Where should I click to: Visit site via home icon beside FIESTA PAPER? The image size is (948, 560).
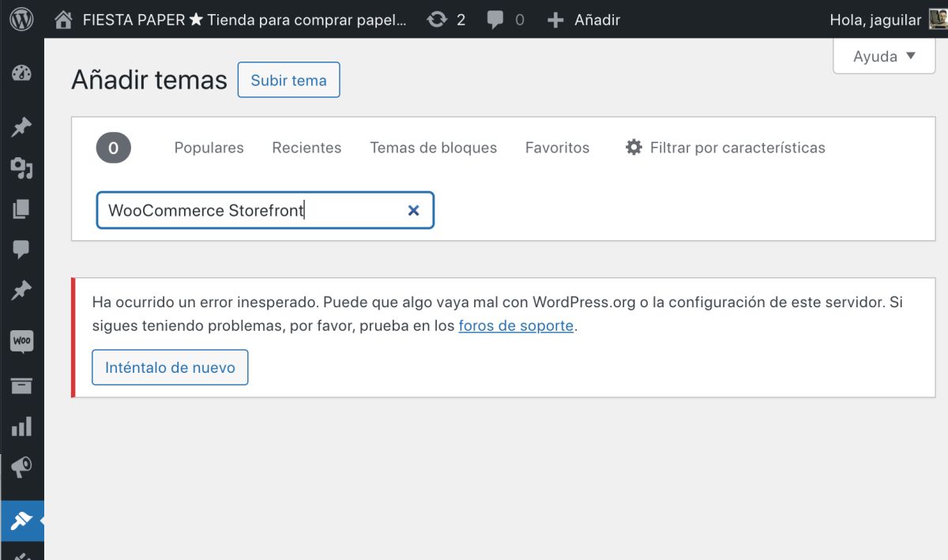click(x=62, y=19)
